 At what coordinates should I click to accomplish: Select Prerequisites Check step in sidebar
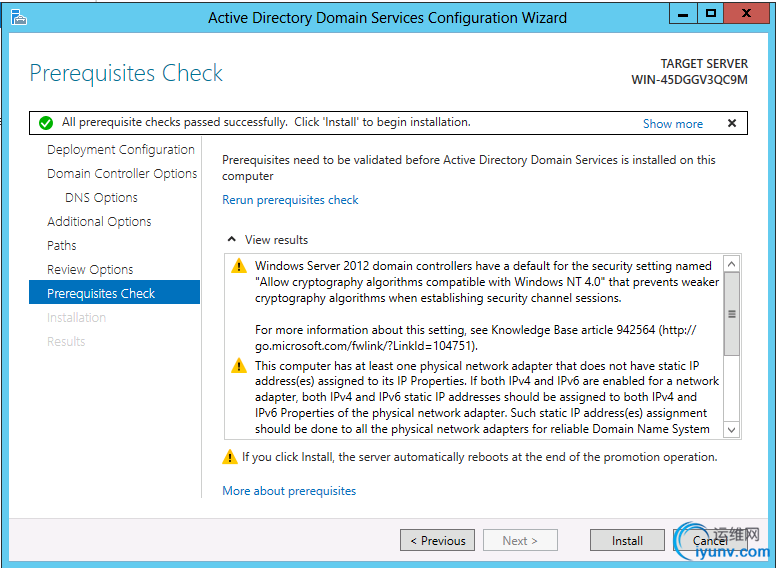click(x=114, y=292)
